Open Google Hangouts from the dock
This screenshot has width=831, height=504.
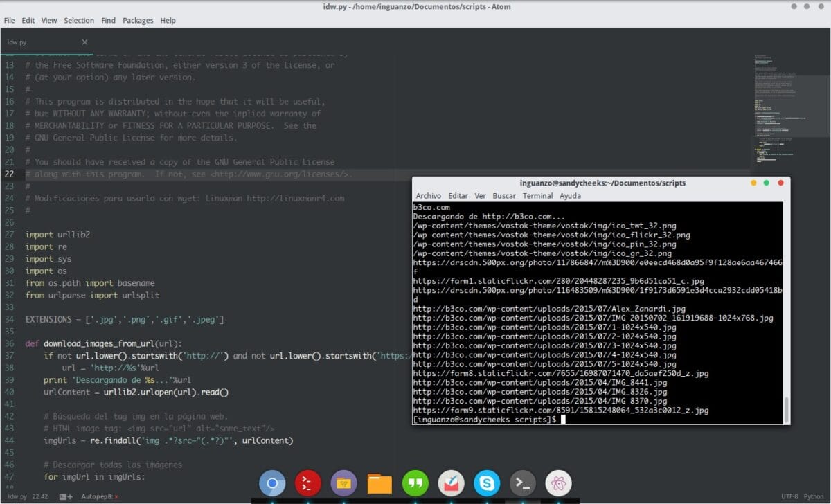pyautogui.click(x=415, y=483)
